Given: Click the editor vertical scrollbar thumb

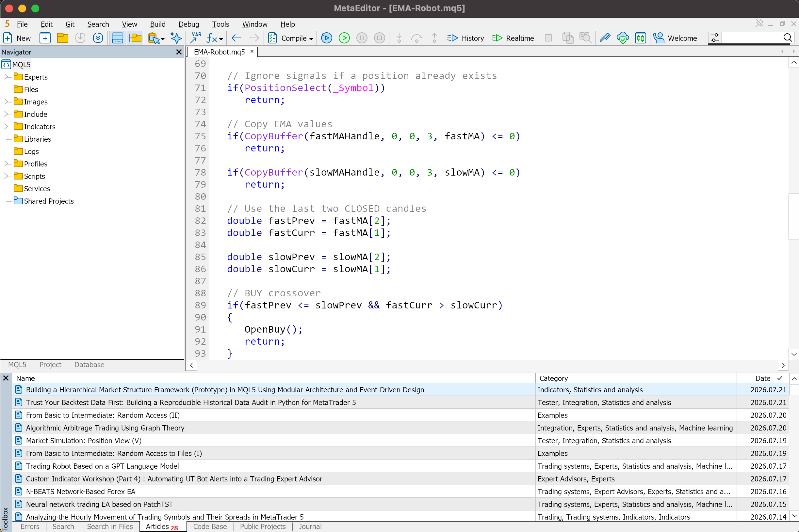Looking at the screenshot, I should [x=793, y=216].
